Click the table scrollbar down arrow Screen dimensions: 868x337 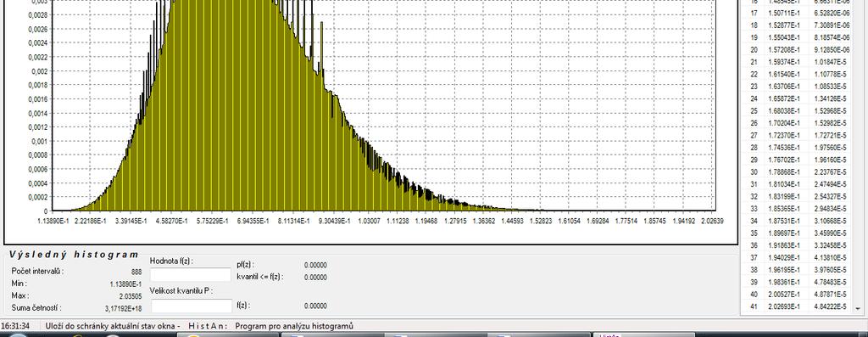pos(858,308)
